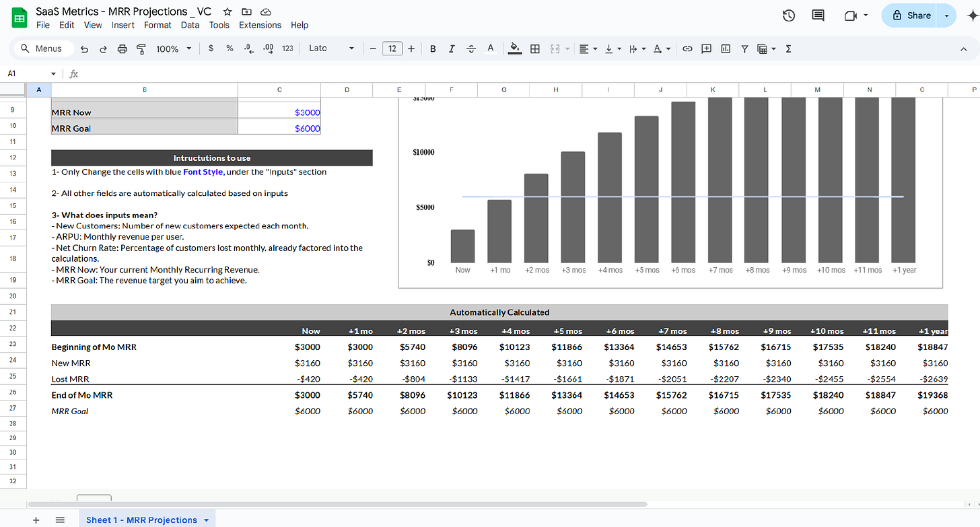Print the spreadsheet
Viewport: 980px width, 527px height.
point(122,48)
